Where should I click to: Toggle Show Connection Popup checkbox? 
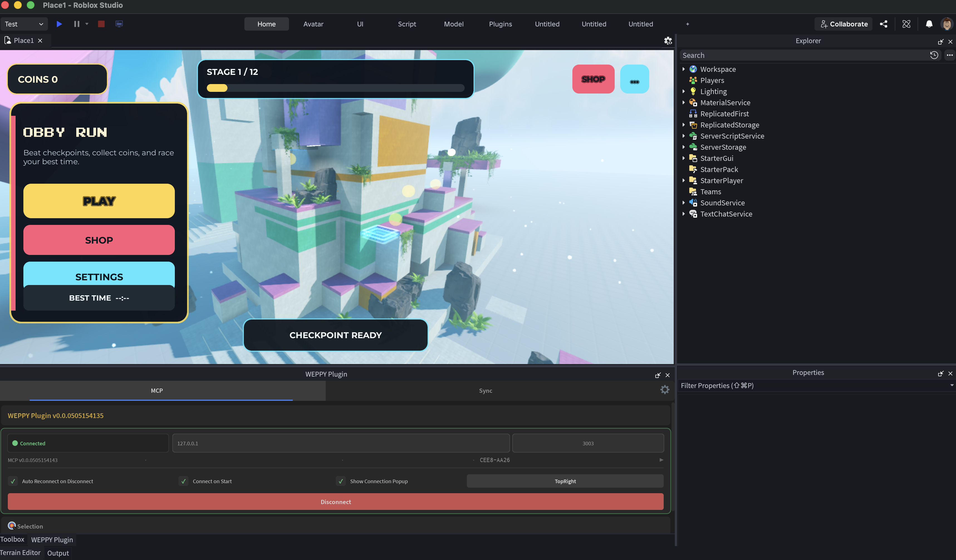coord(341,481)
